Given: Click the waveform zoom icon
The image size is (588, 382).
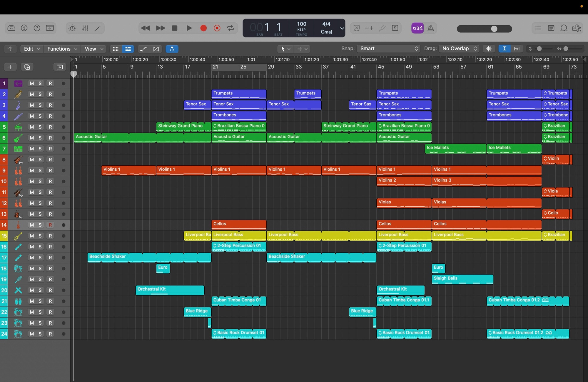Looking at the screenshot, I should [489, 49].
